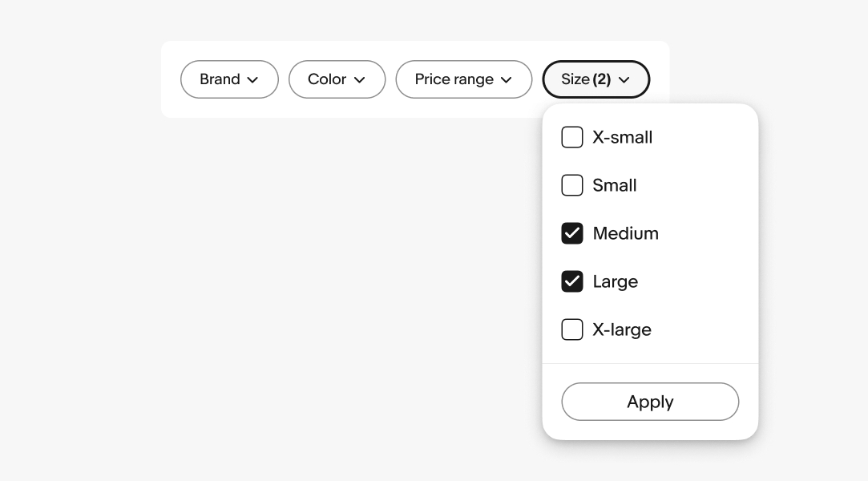Check the X-small checkbox
The width and height of the screenshot is (868, 481).
click(572, 137)
